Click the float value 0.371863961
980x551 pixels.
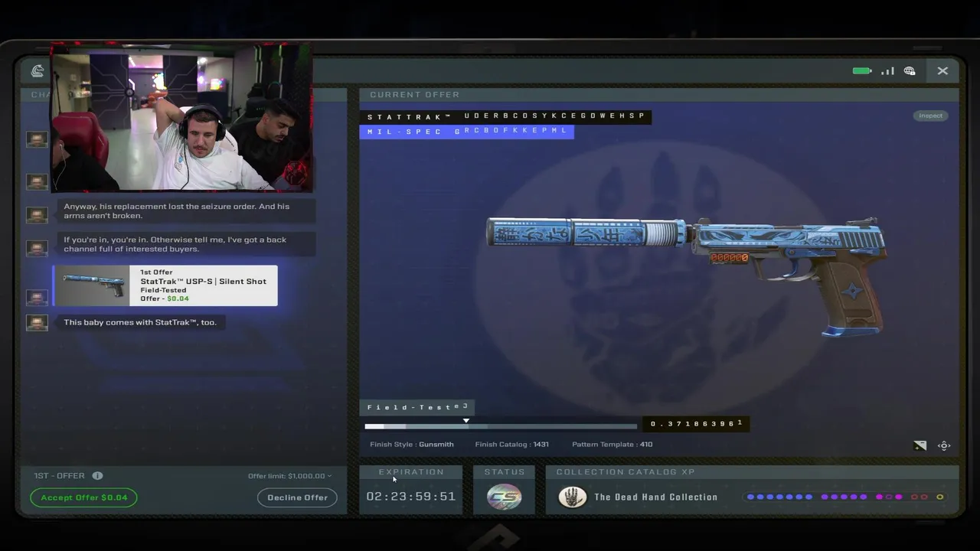[x=696, y=423]
